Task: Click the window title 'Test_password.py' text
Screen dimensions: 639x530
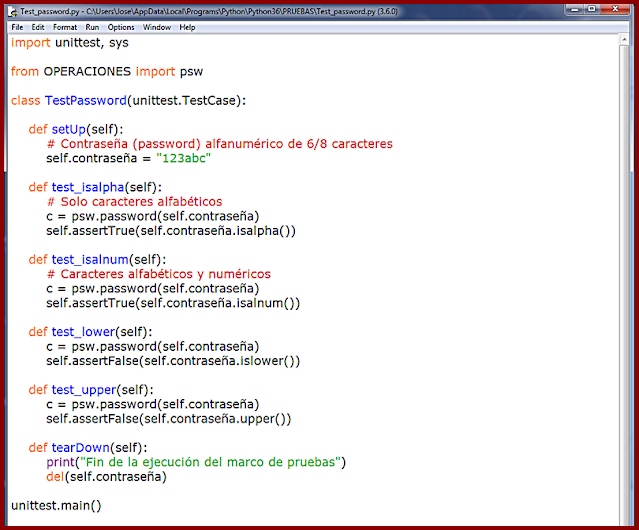Action: (x=50, y=11)
